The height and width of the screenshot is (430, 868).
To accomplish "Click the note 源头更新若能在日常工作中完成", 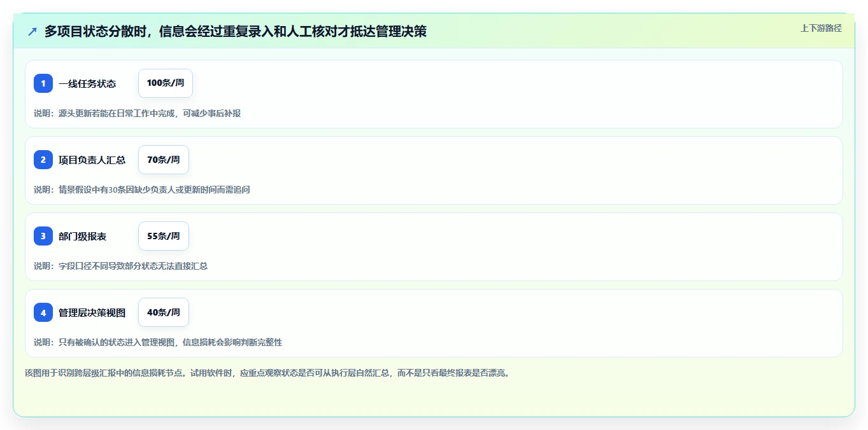I will point(137,113).
